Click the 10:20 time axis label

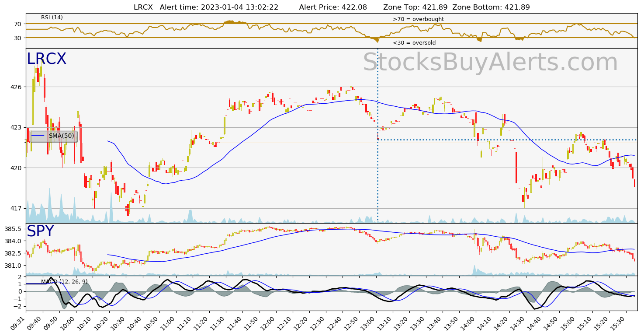(100, 323)
